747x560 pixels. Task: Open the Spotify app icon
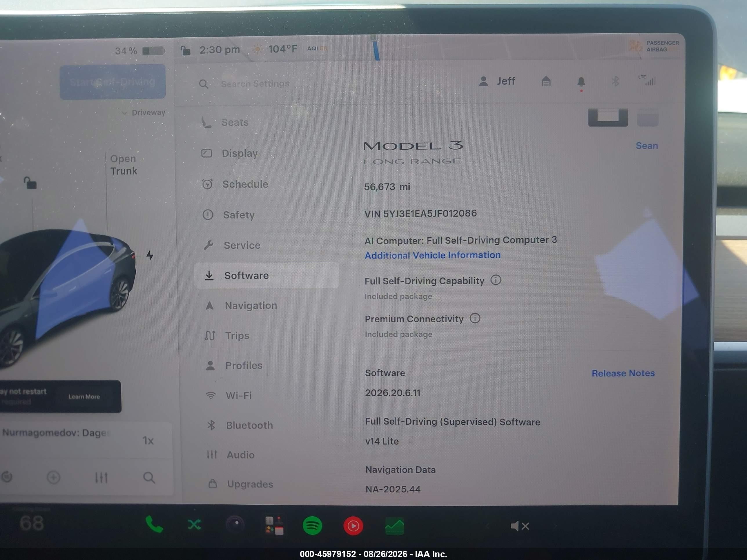coord(312,526)
